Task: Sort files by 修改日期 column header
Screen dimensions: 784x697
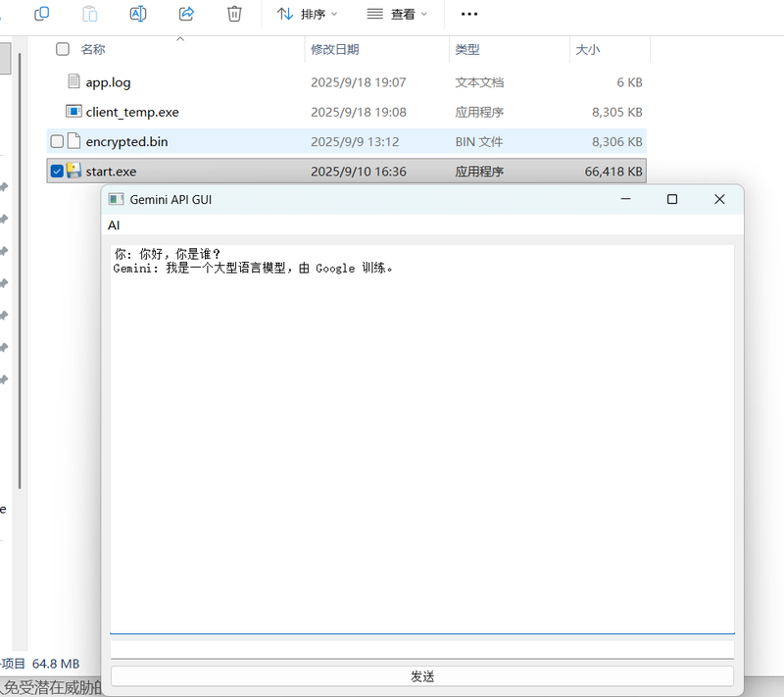Action: pos(335,49)
